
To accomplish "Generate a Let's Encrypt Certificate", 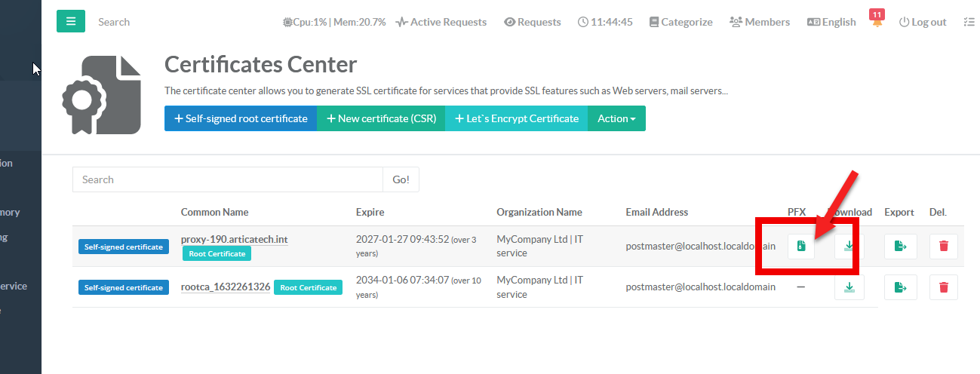I will (517, 118).
